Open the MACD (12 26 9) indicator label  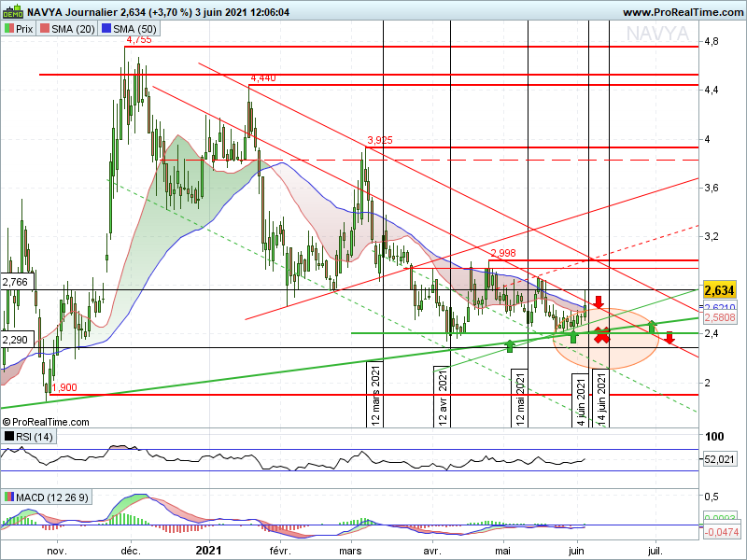[x=46, y=497]
